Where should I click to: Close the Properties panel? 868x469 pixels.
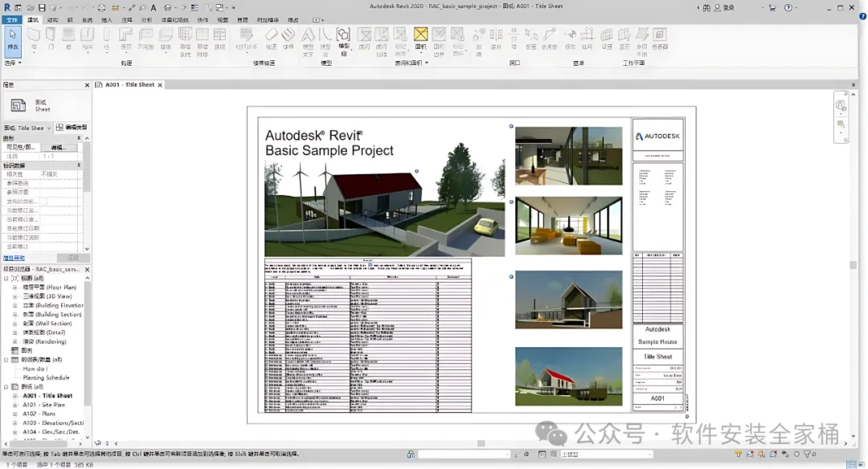(87, 85)
